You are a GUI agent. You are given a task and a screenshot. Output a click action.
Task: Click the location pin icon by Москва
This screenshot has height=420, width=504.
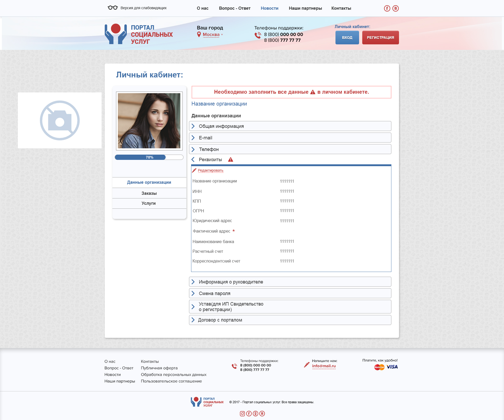[199, 34]
